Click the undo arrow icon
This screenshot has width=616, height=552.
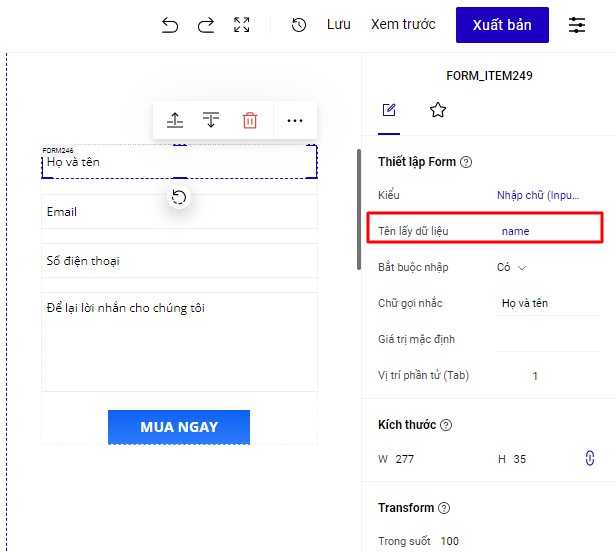(x=170, y=26)
